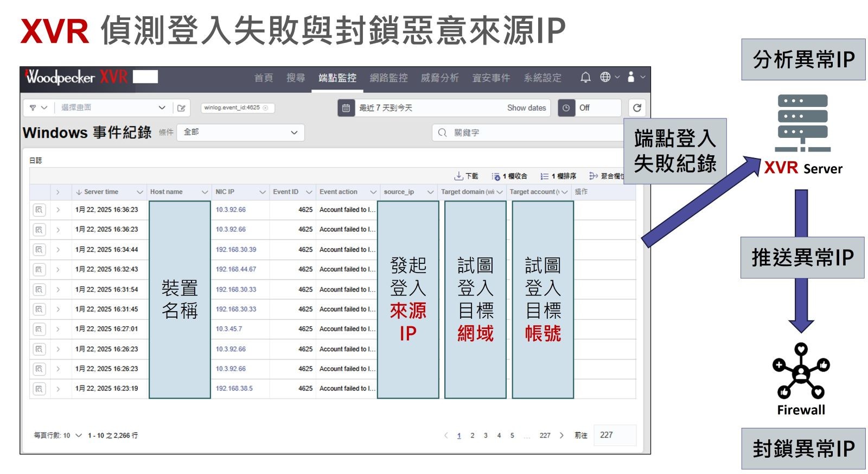The height and width of the screenshot is (474, 868).
Task: Open the Target domain column menu
Action: point(499,192)
